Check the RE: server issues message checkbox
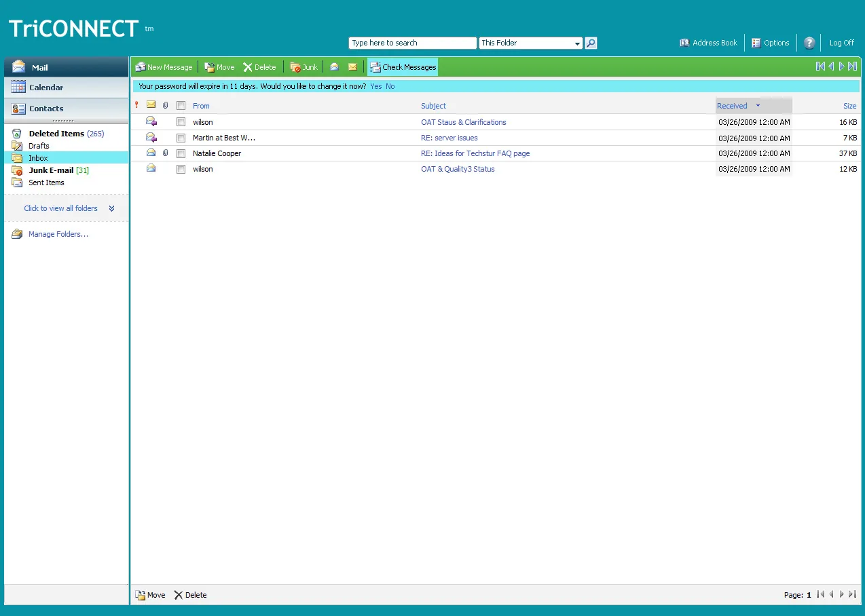This screenshot has width=865, height=616. pyautogui.click(x=181, y=138)
